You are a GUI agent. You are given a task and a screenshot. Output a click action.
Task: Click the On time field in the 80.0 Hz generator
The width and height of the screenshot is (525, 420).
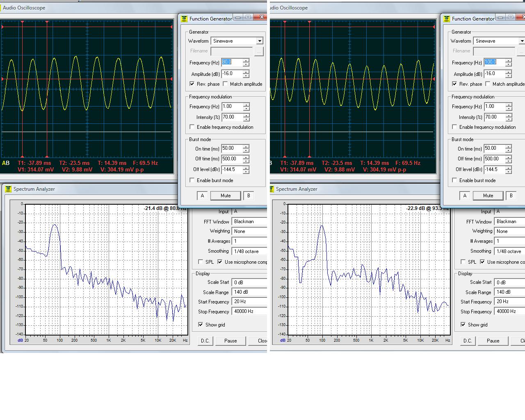click(232, 148)
